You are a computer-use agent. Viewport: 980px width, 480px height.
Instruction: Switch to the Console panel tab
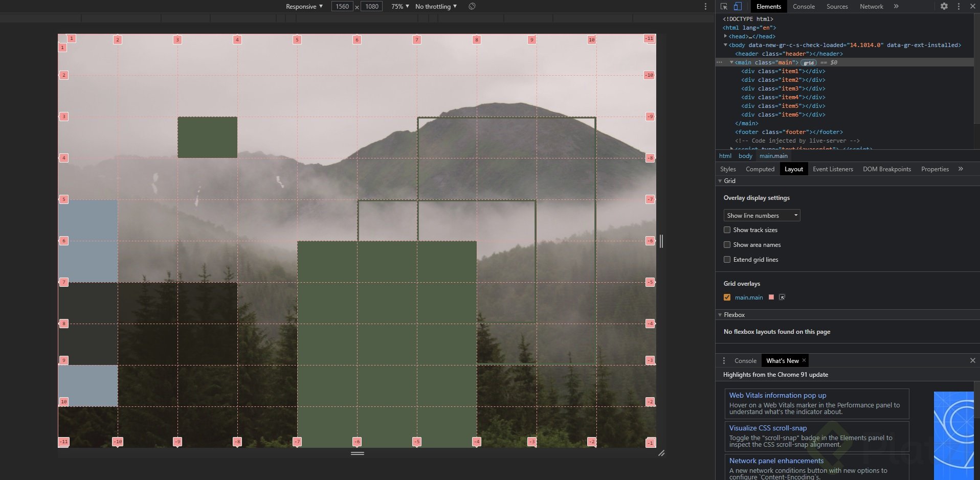click(x=804, y=6)
